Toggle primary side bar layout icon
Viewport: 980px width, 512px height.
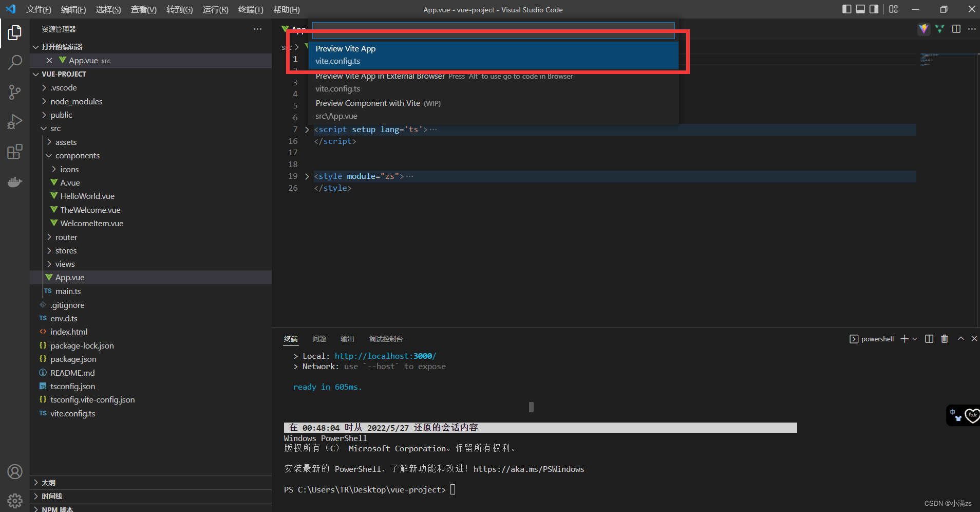pos(847,9)
